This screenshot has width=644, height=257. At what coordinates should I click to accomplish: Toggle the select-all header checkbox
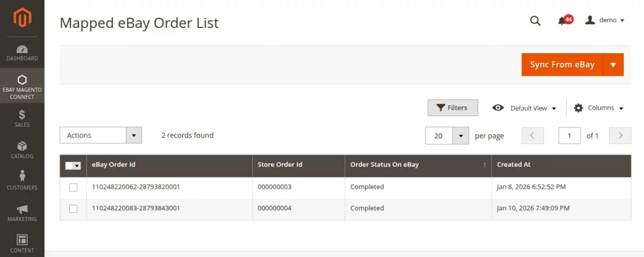(69, 166)
